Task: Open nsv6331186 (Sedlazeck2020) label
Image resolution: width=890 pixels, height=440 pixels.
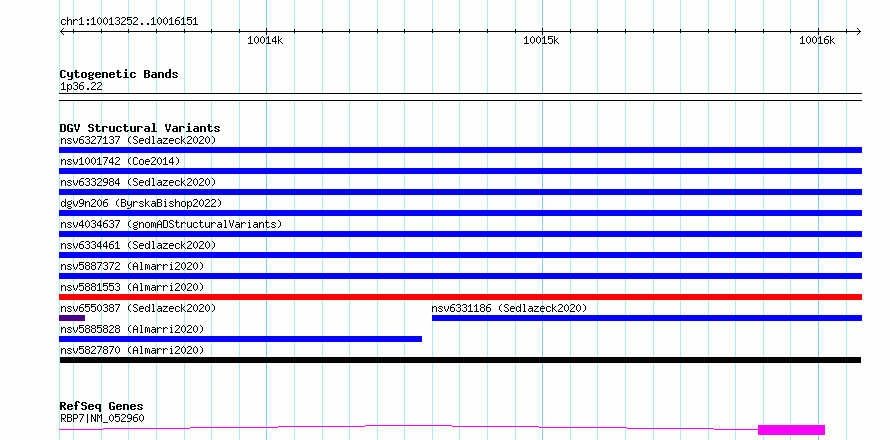Action: pos(509,308)
